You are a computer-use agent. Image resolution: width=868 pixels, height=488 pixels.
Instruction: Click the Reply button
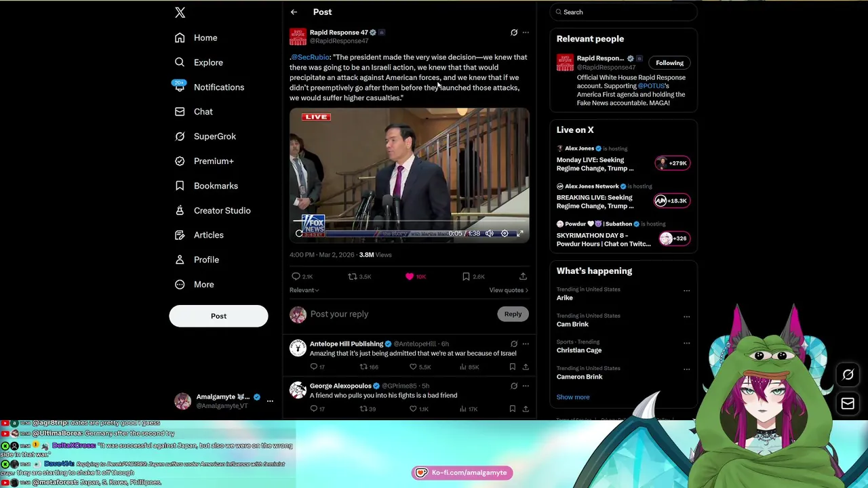(513, 314)
